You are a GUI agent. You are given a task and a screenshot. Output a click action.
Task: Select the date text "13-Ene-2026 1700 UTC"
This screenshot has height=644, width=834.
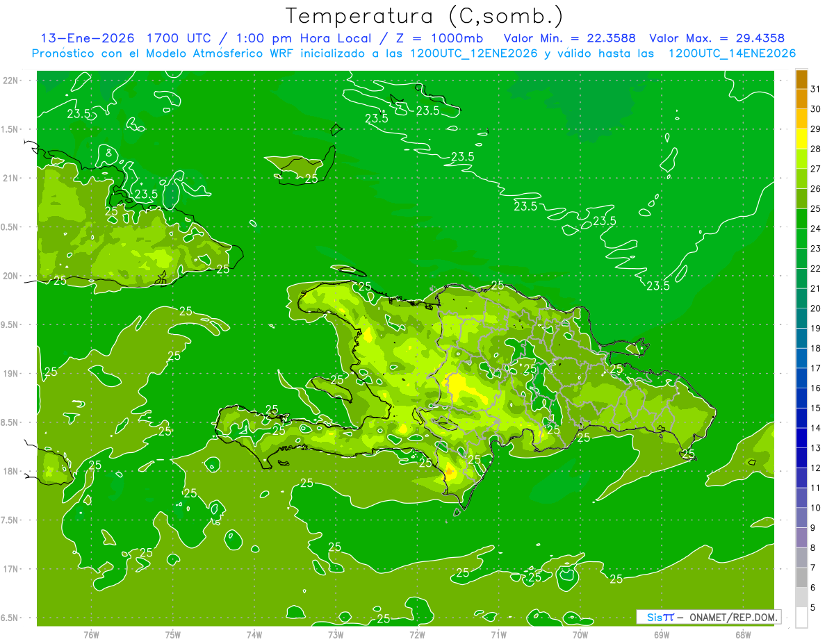coord(124,38)
